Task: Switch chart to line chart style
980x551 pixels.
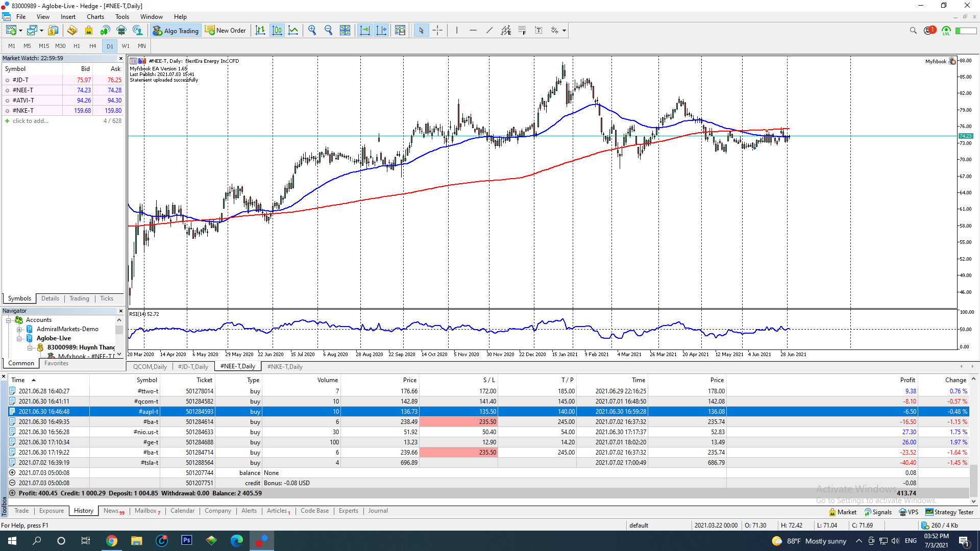Action: coord(293,31)
